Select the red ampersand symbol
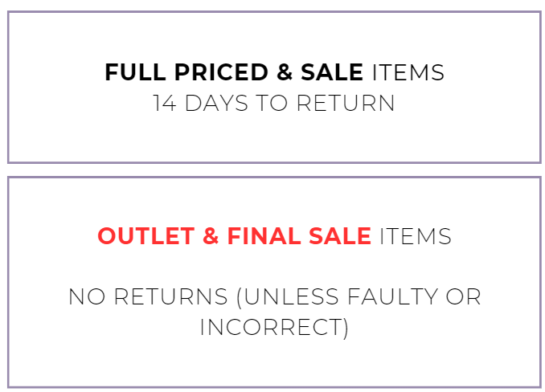This screenshot has width=545, height=392. [211, 236]
